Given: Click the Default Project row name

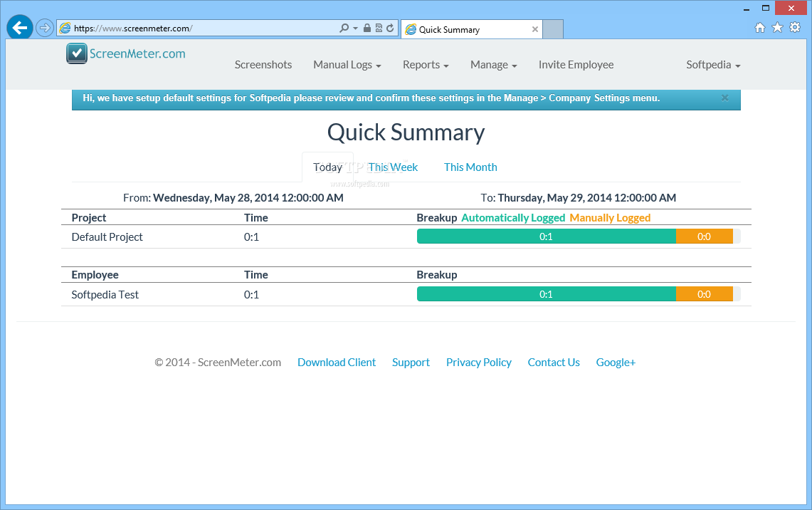Looking at the screenshot, I should click(107, 237).
